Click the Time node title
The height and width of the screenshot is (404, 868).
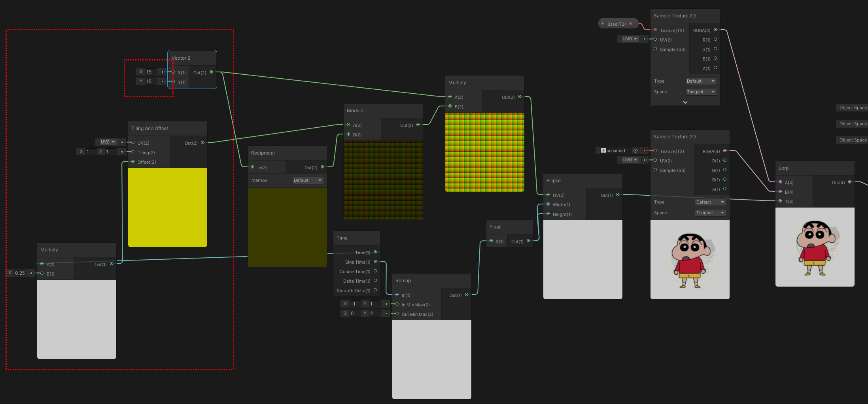(x=342, y=238)
